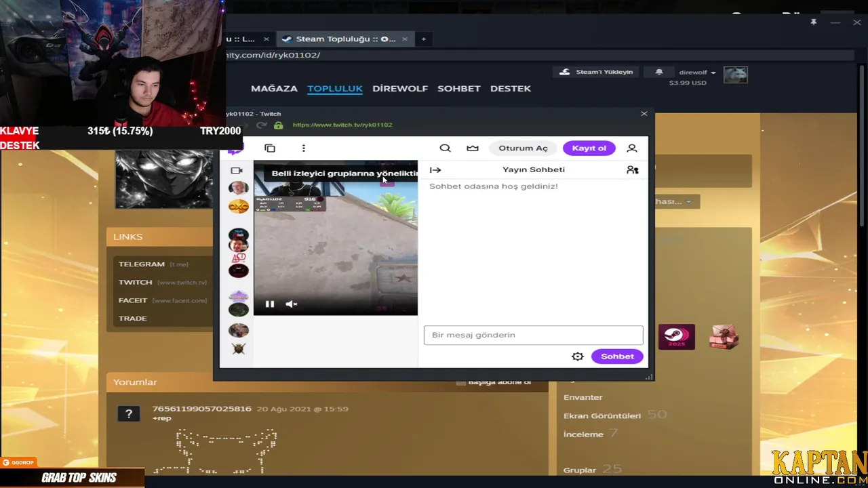Open Steam notifications bell
Screen dimensions: 868x488
pos(659,72)
